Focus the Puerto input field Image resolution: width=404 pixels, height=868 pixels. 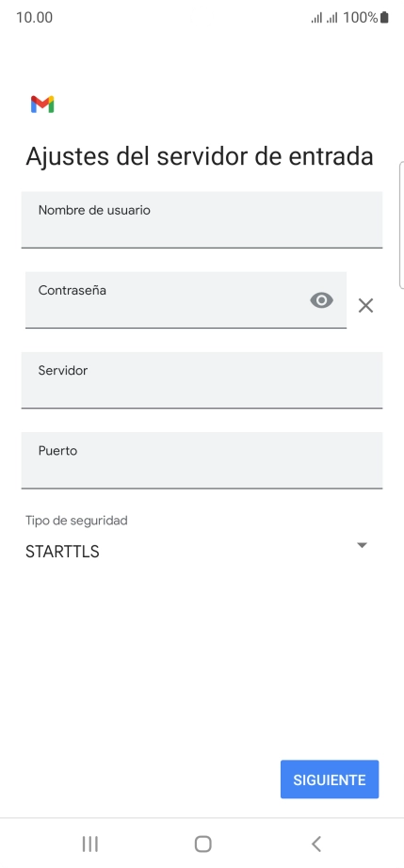[202, 460]
